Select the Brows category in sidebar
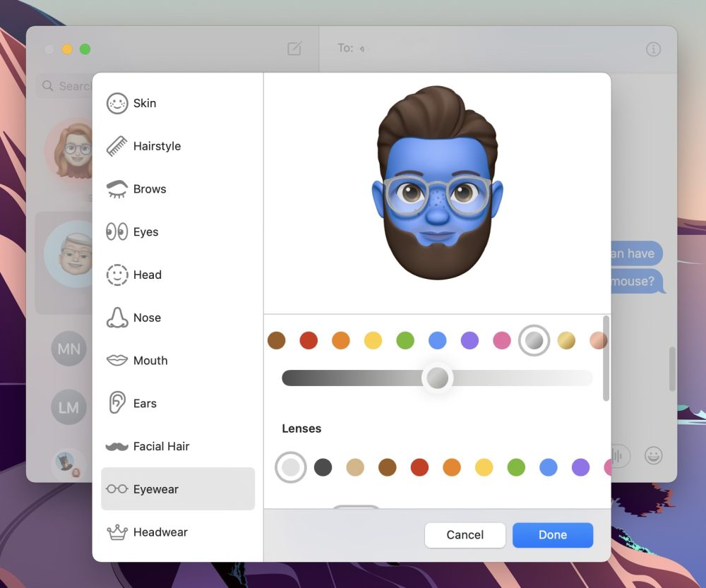Image resolution: width=706 pixels, height=588 pixels. tap(149, 189)
